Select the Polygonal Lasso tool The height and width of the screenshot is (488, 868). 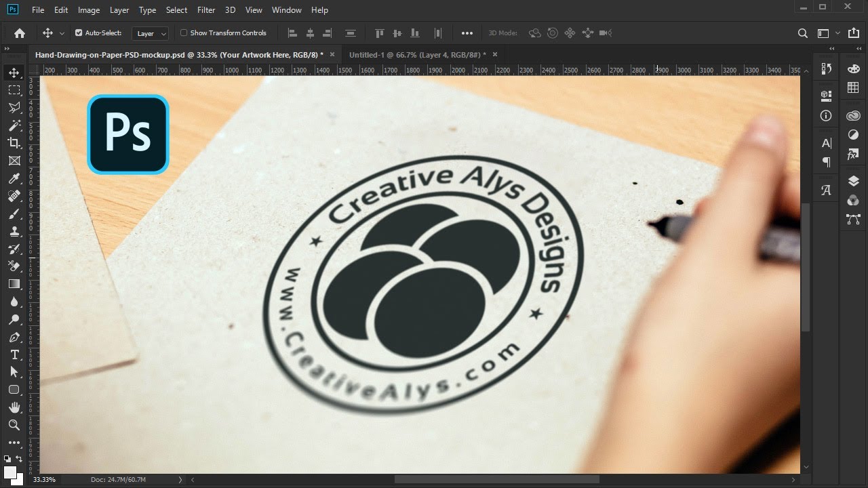[x=14, y=107]
